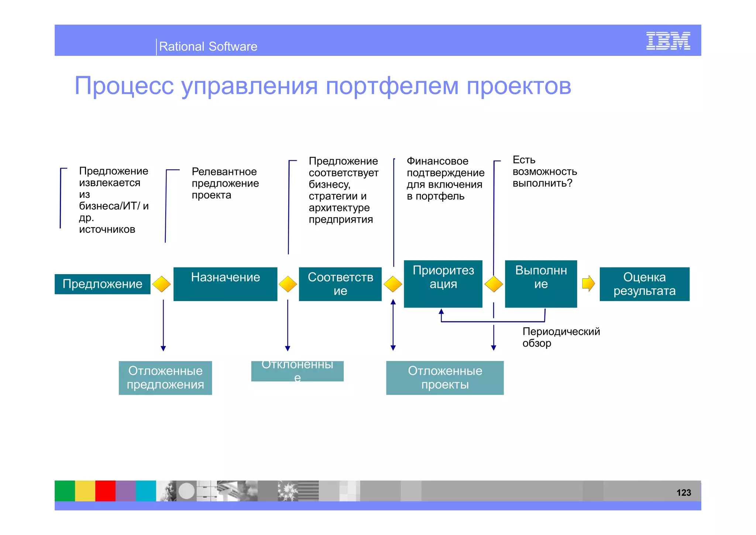Image resolution: width=756 pixels, height=535 pixels.
Task: Click the Rational Software header text
Action: tap(208, 47)
